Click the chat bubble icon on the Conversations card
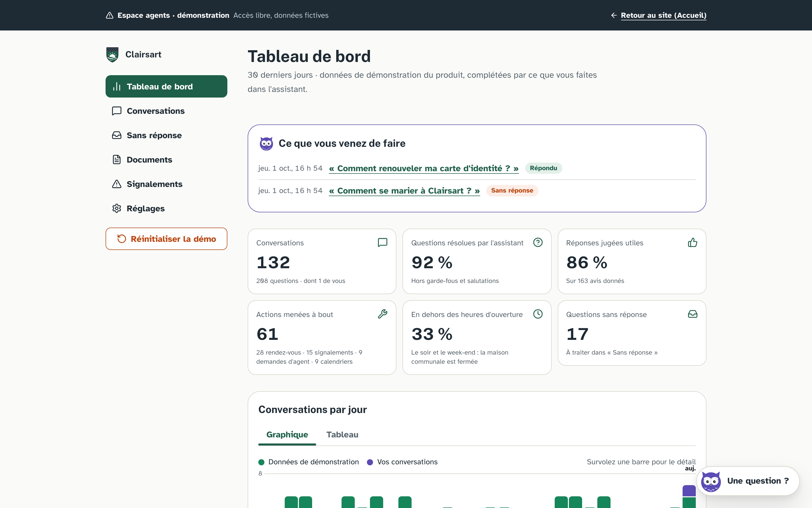This screenshot has width=812, height=508. 382,243
